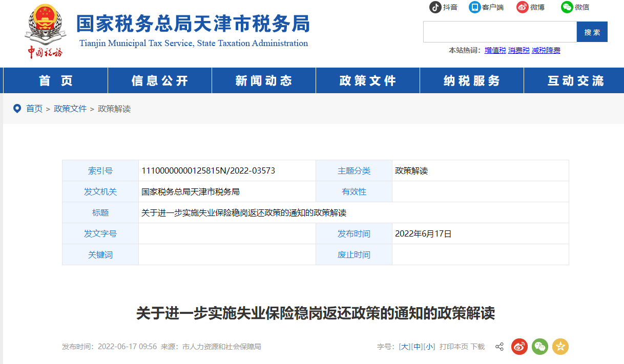Share article via green WeChat circle button
The height and width of the screenshot is (364, 624).
(x=540, y=347)
